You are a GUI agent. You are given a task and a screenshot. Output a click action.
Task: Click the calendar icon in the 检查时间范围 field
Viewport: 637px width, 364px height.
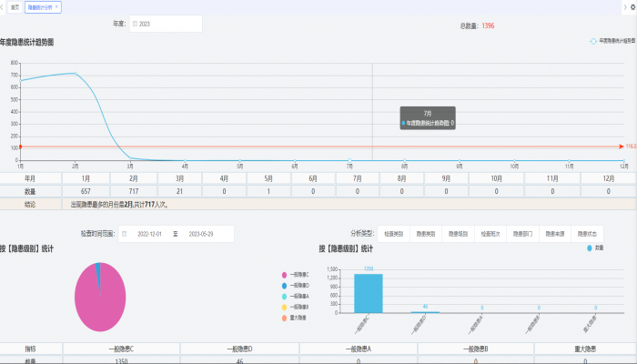[125, 234]
